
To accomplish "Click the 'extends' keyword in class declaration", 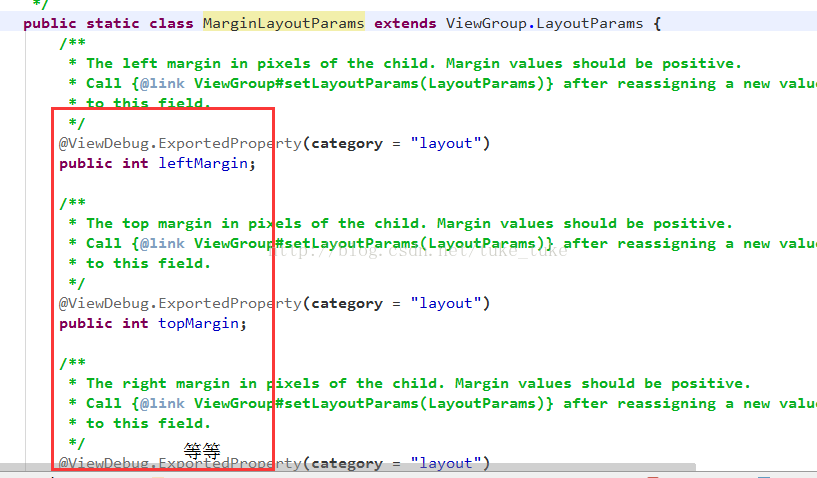I will click(x=405, y=23).
